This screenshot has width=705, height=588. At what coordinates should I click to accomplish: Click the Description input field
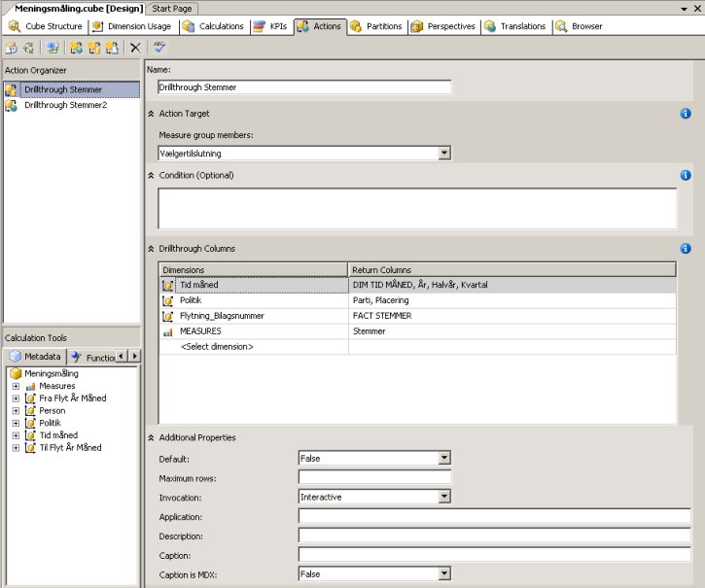click(495, 536)
